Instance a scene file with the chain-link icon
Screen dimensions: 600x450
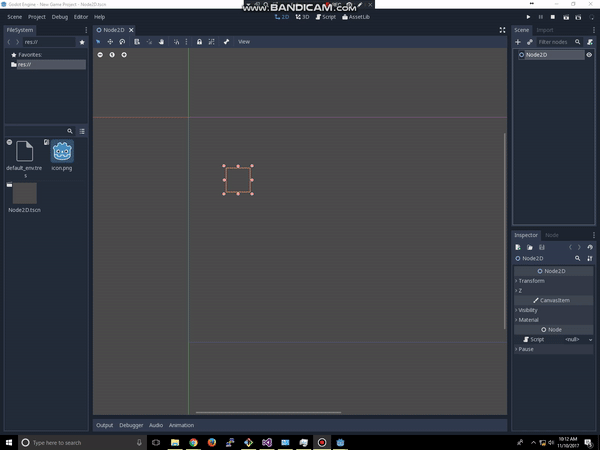pos(530,42)
